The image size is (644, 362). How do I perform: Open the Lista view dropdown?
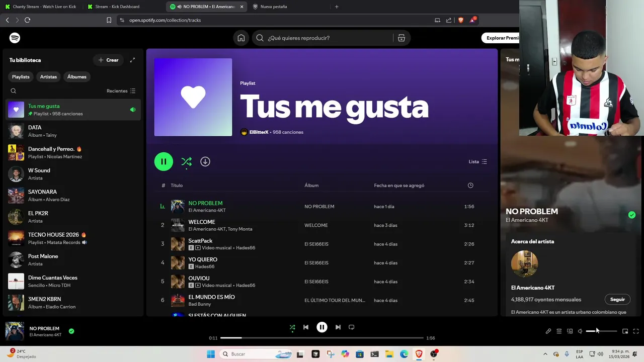pos(477,161)
